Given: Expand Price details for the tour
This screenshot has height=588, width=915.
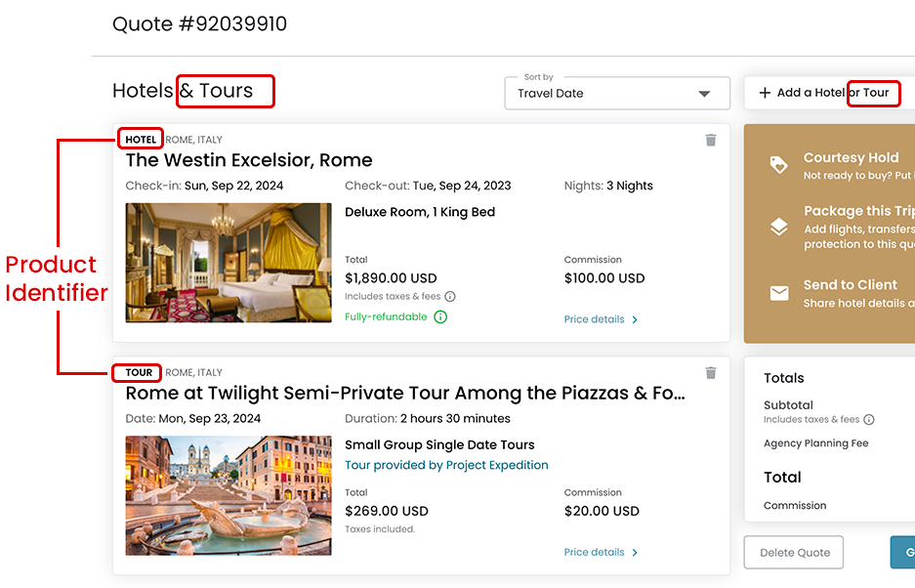Looking at the screenshot, I should click(601, 552).
